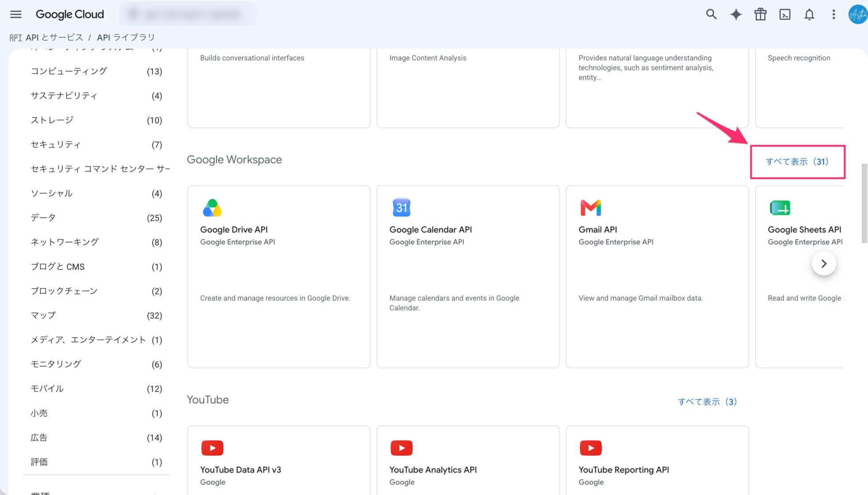Open the natural language understanding card
868x495 pixels.
tap(657, 89)
